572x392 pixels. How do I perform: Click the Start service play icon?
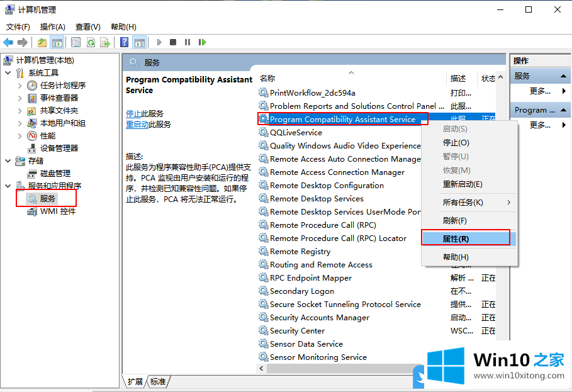159,42
